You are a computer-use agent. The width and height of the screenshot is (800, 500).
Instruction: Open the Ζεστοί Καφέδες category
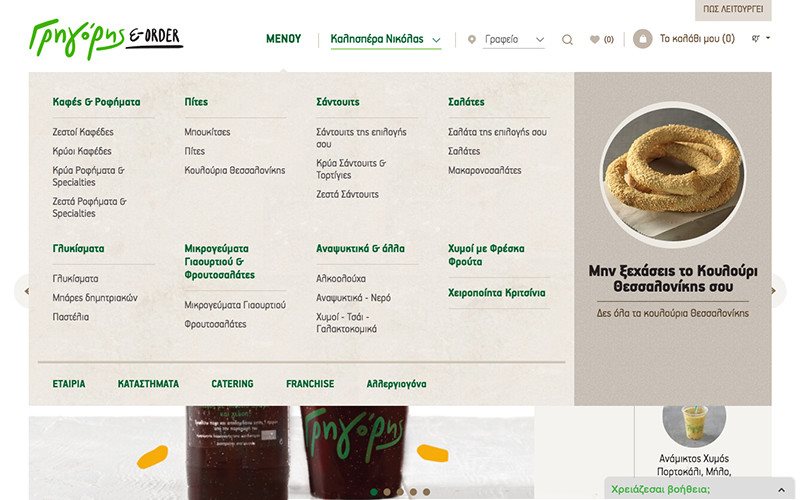coord(83,132)
